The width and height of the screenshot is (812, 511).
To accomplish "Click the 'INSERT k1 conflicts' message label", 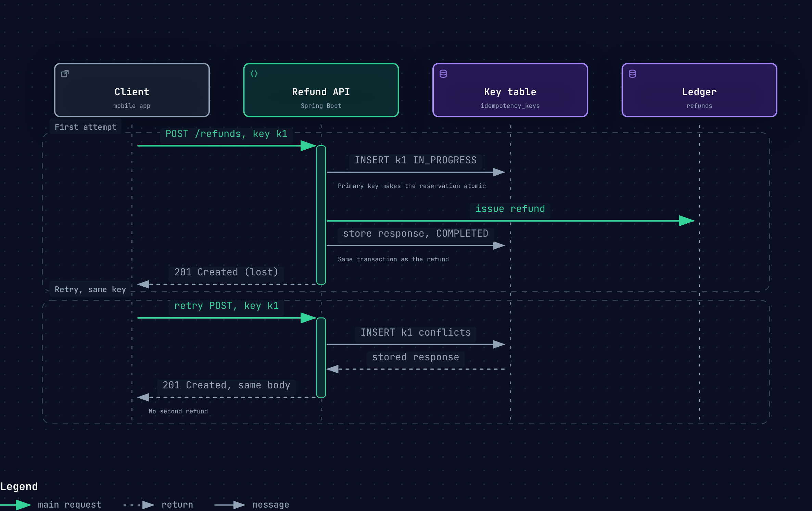I will [416, 333].
